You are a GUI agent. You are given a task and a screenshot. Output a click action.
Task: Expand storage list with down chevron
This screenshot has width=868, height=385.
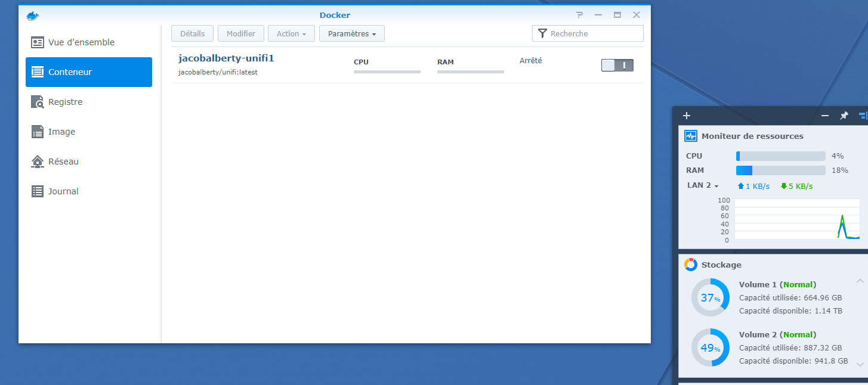pos(860,364)
